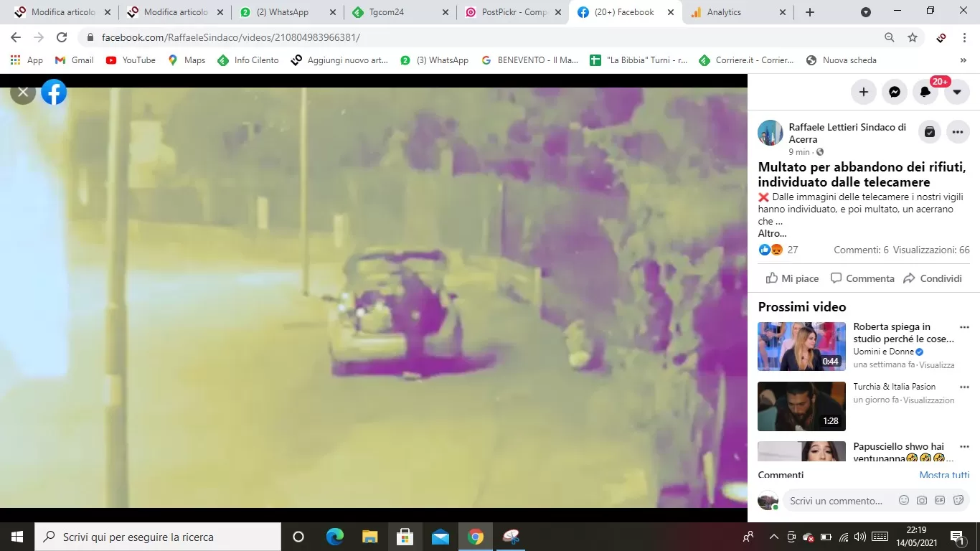
Task: Click the Facebook logo icon
Action: pos(54,92)
